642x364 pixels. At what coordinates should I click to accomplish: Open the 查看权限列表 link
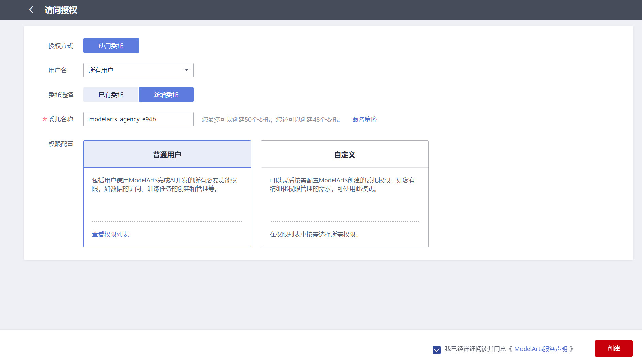[x=110, y=234]
